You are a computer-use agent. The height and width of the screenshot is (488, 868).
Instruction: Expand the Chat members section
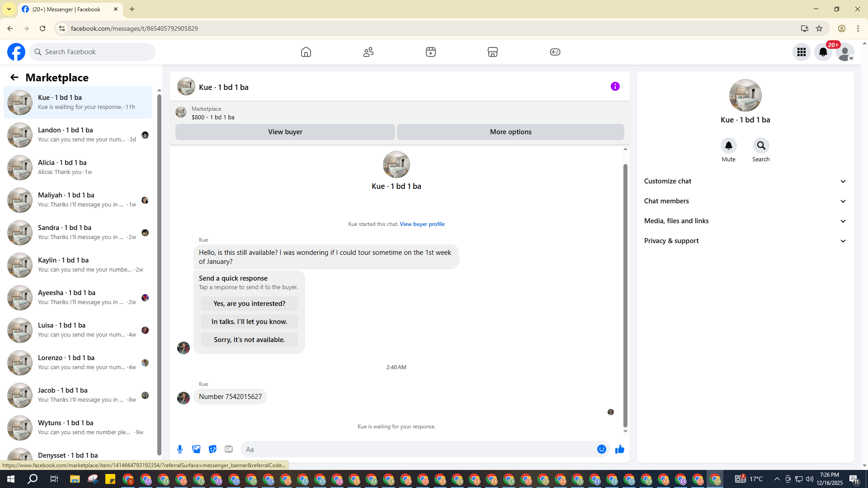tap(745, 201)
